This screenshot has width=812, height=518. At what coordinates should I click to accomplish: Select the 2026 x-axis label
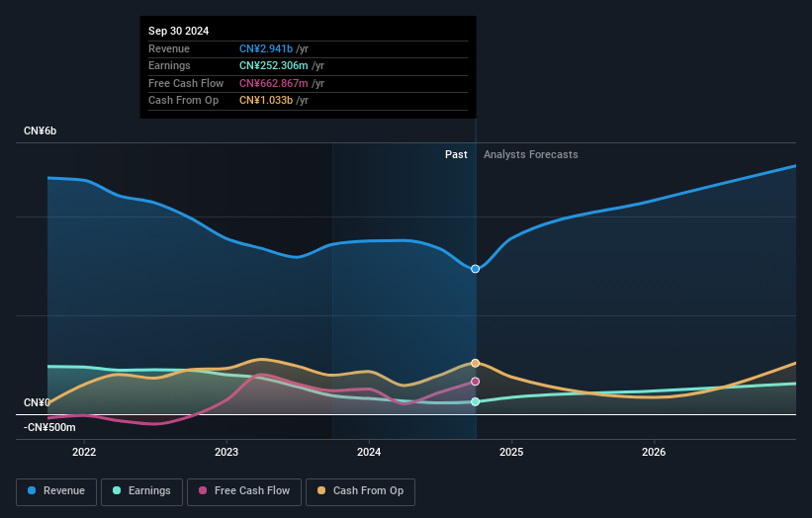(x=654, y=452)
